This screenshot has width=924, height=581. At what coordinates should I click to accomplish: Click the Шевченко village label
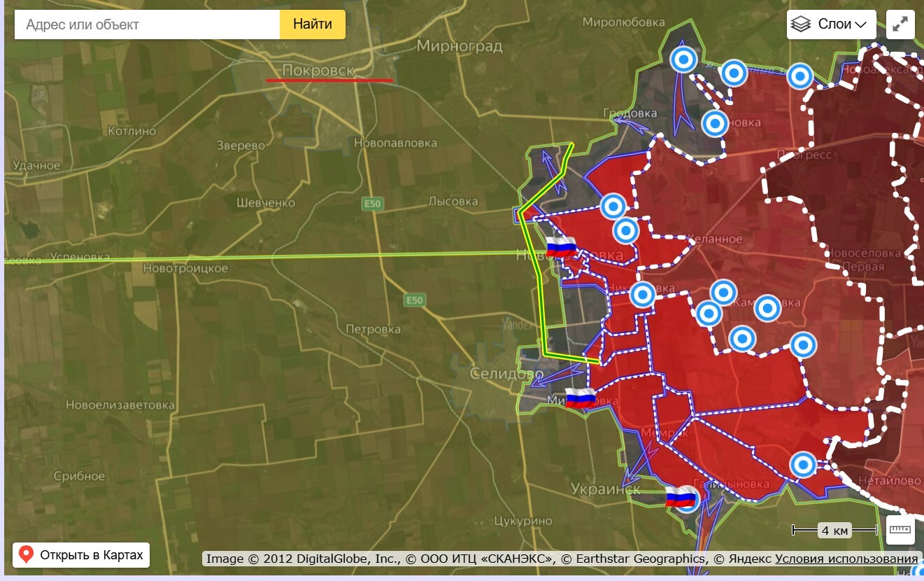point(266,202)
